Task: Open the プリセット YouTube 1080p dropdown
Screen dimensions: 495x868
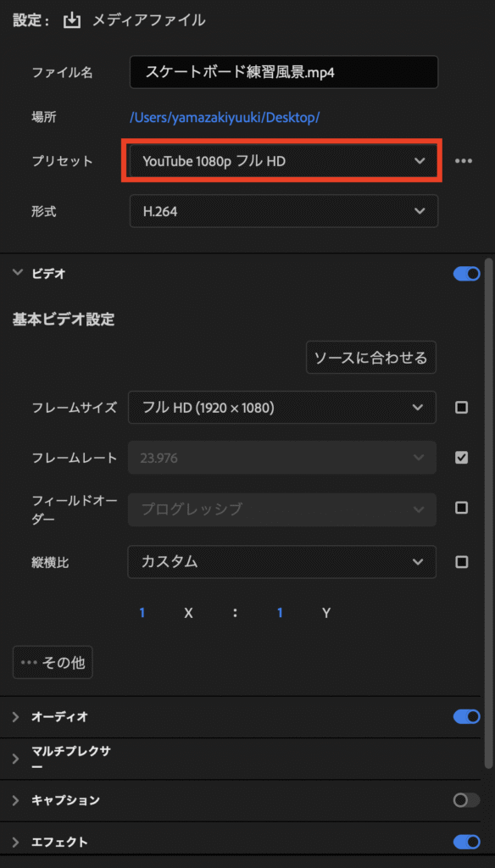Action: click(284, 161)
